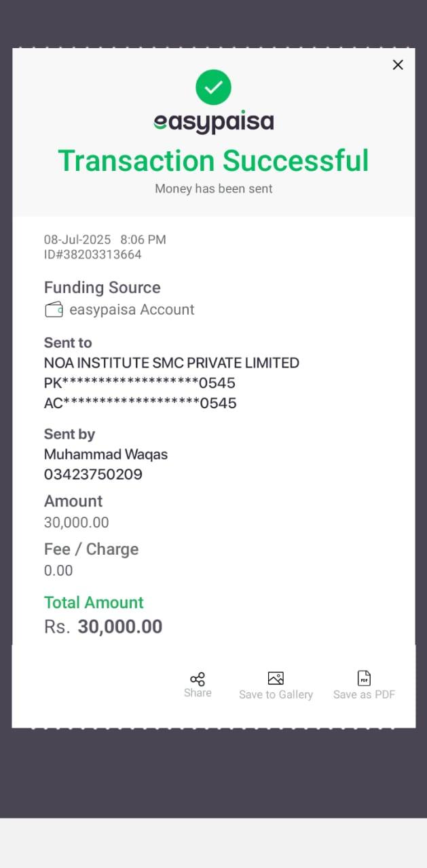Close the receipt with the X
The height and width of the screenshot is (868, 427).
[x=398, y=64]
